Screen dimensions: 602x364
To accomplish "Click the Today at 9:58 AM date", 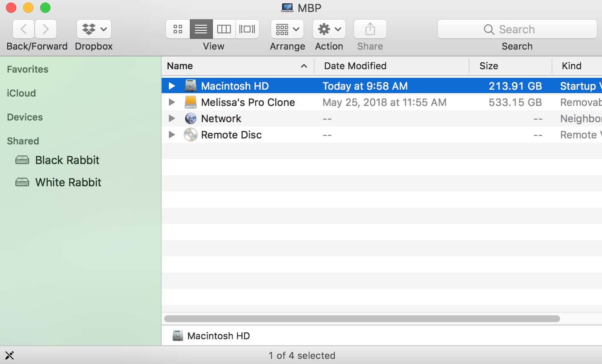I will pyautogui.click(x=365, y=86).
